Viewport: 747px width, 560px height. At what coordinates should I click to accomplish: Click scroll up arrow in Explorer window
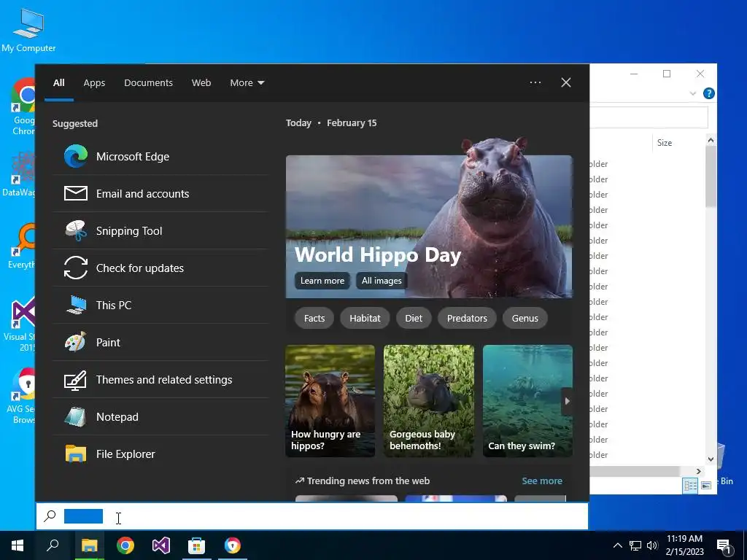(x=711, y=140)
